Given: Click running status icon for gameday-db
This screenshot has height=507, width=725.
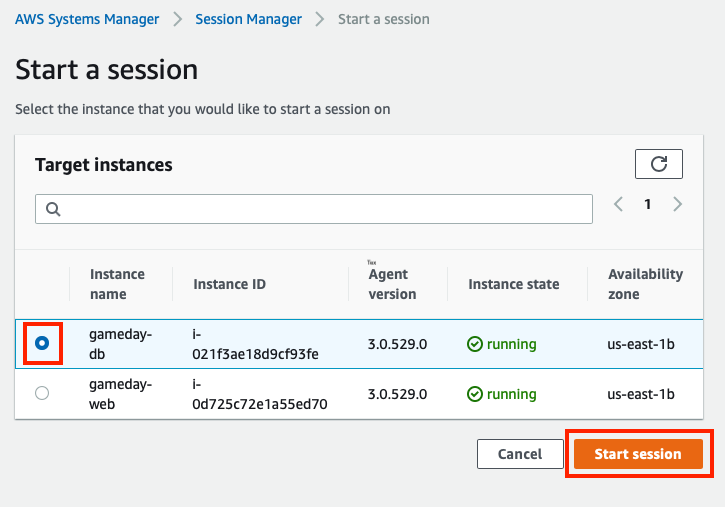Looking at the screenshot, I should click(474, 344).
